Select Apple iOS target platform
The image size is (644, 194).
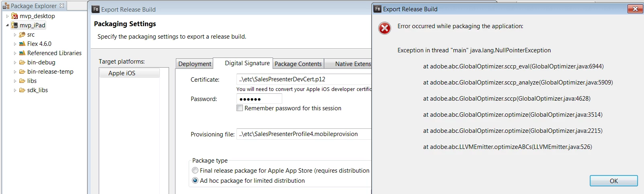pos(129,73)
